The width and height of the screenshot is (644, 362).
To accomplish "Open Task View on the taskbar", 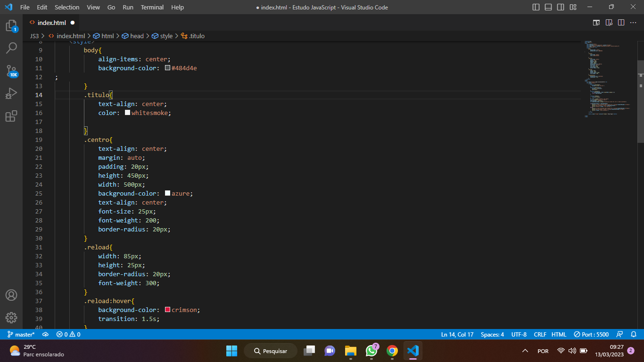I will coord(309,351).
